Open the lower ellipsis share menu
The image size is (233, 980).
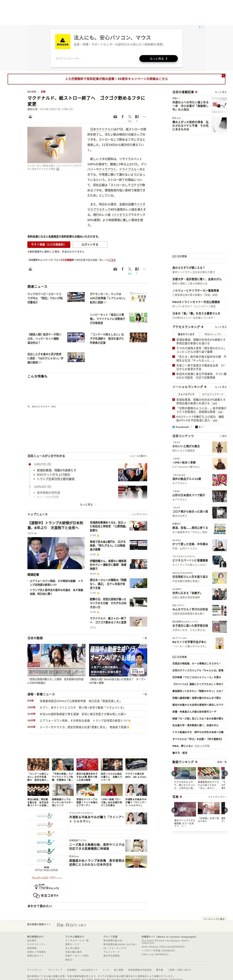pos(144,269)
